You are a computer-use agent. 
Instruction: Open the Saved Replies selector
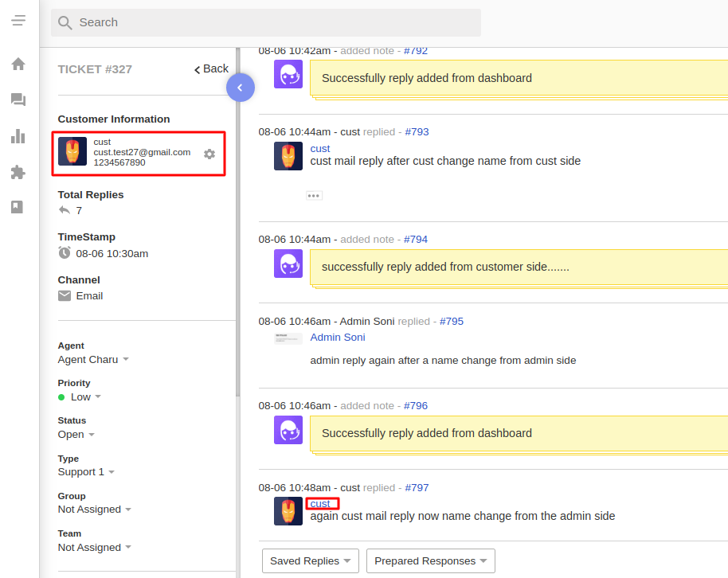pyautogui.click(x=310, y=560)
